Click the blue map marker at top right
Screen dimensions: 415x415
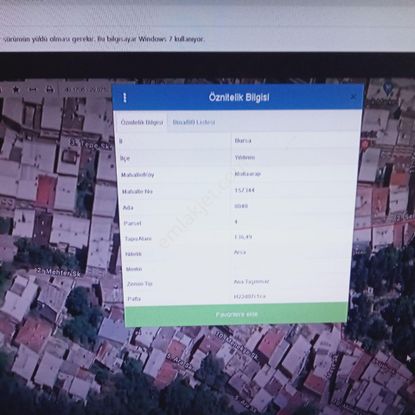click(x=387, y=88)
